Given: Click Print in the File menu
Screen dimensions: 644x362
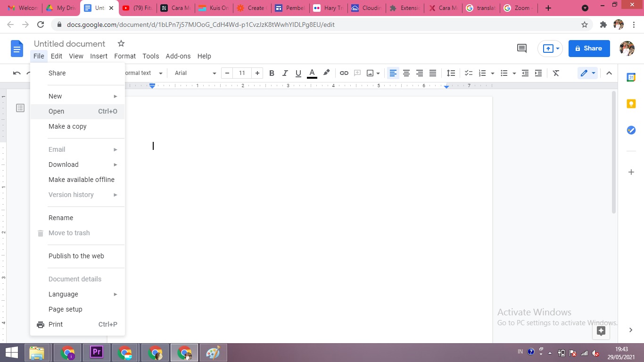Looking at the screenshot, I should click(55, 324).
